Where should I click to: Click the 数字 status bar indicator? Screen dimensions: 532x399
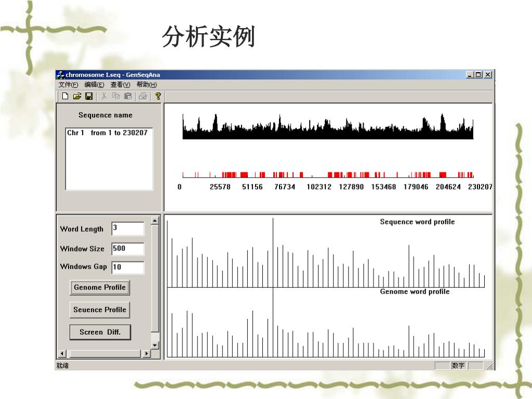pyautogui.click(x=458, y=365)
